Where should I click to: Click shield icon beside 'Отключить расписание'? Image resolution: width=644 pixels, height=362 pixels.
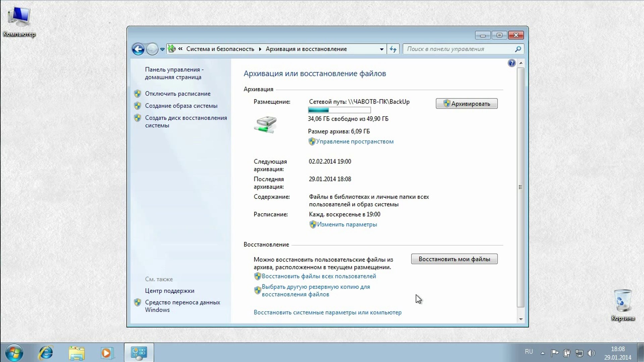pyautogui.click(x=138, y=94)
